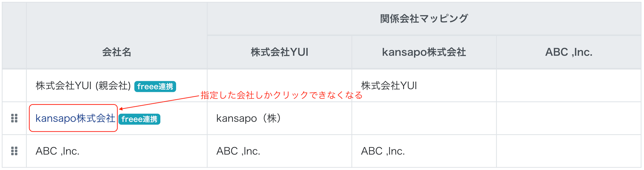This screenshot has height=170, width=644.
Task: Click the drag handle for the ABC ,Inc. row
Action: pos(14,151)
